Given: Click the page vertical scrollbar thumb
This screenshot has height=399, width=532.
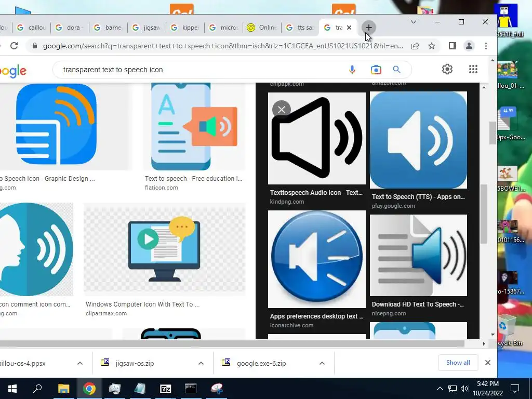Looking at the screenshot, I should tap(493, 132).
